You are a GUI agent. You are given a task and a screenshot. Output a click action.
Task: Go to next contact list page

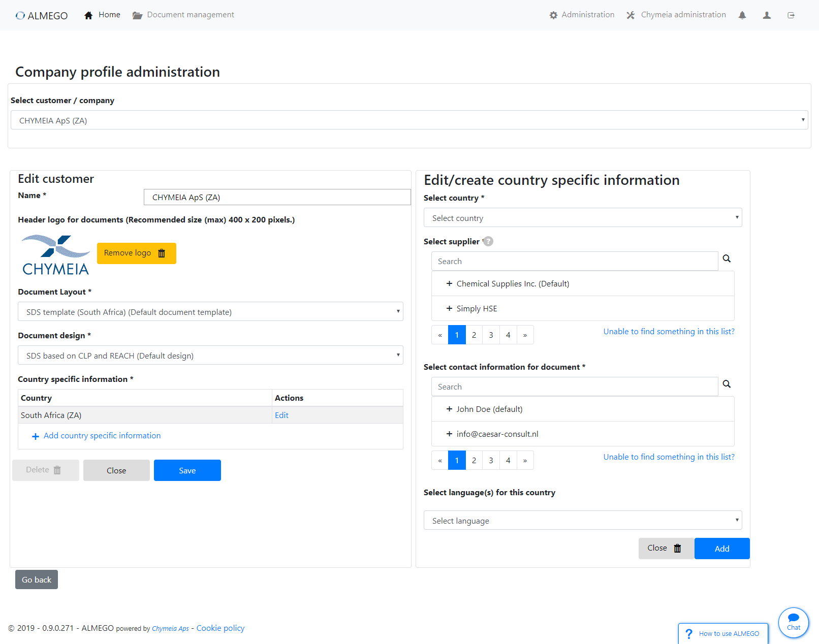[x=525, y=460]
